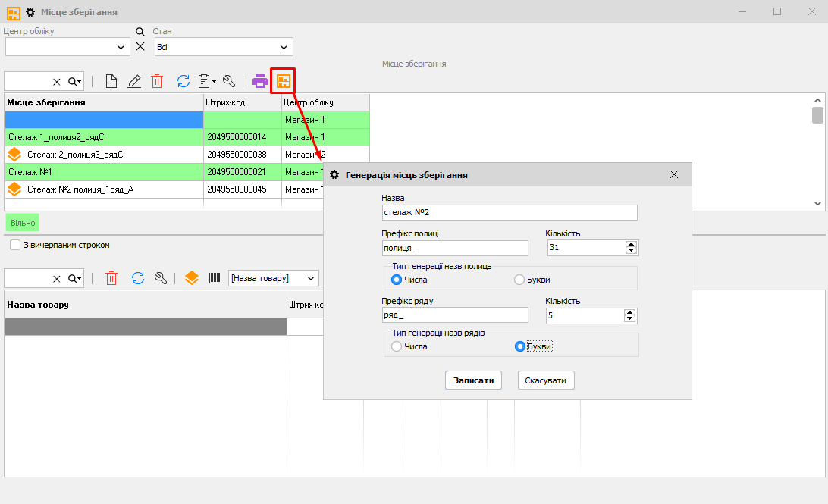
Task: Click the red trash icon in the upper toolbar
Action: 157,82
